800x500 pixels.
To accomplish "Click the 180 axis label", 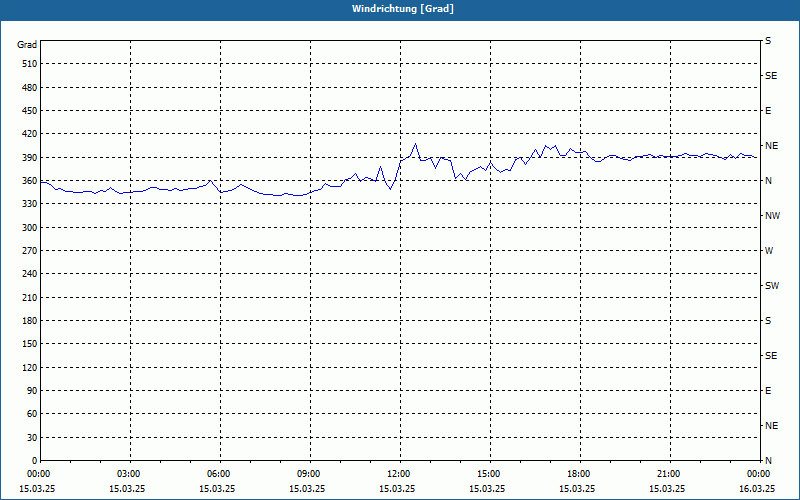I will 30,321.
